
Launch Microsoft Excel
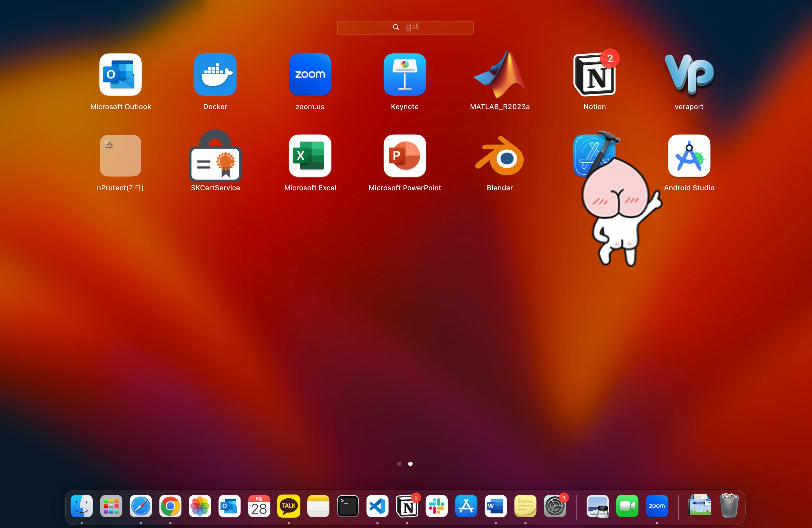[x=310, y=156]
